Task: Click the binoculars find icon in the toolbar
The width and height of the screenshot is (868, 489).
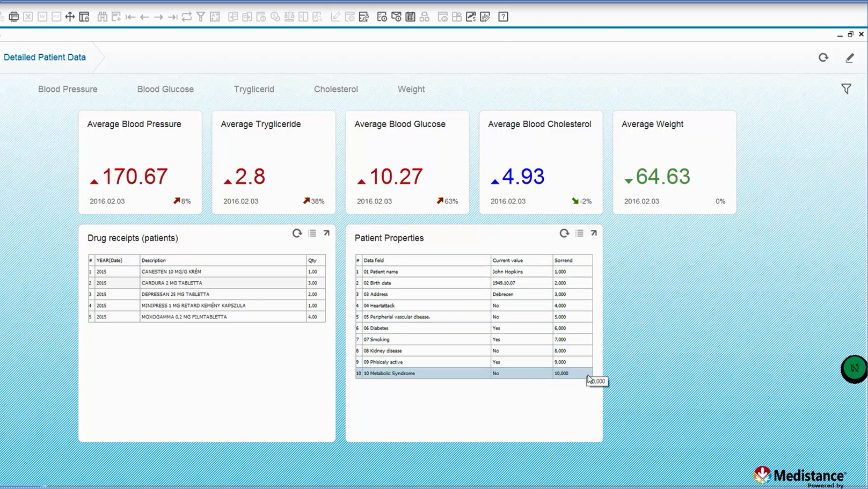Action: point(102,17)
